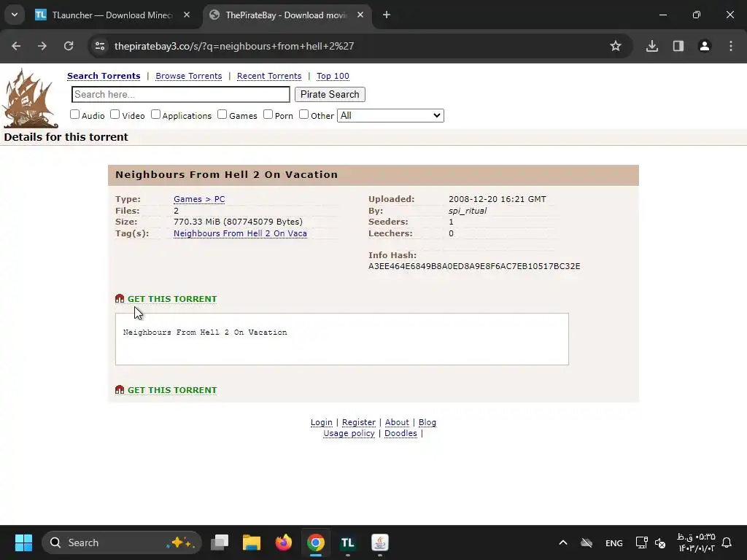Open the Chrome three-dot menu
The height and width of the screenshot is (560, 747).
click(x=731, y=46)
